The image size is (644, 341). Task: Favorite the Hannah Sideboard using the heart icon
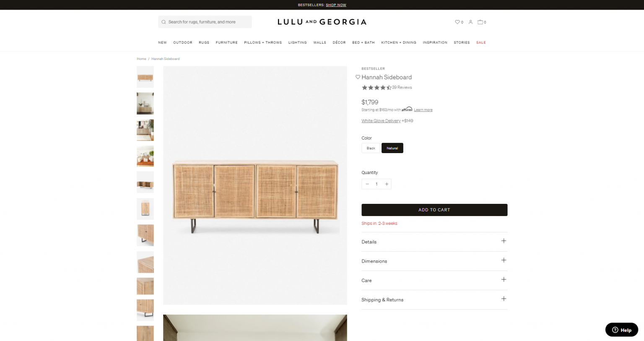[x=358, y=77]
